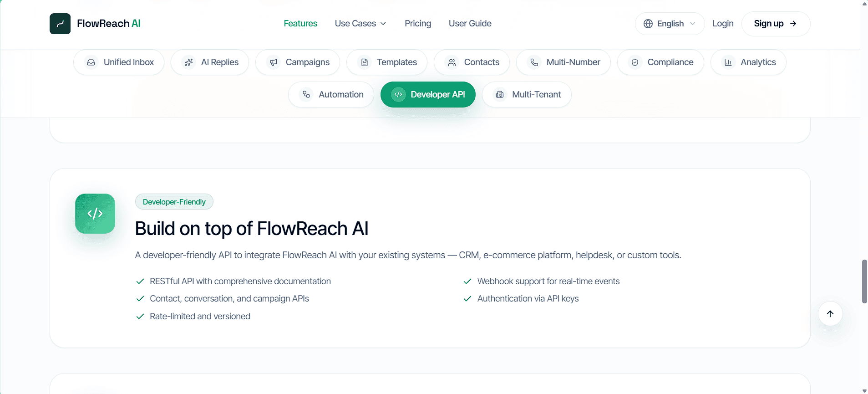Click the Multi-Number phone icon

point(534,62)
